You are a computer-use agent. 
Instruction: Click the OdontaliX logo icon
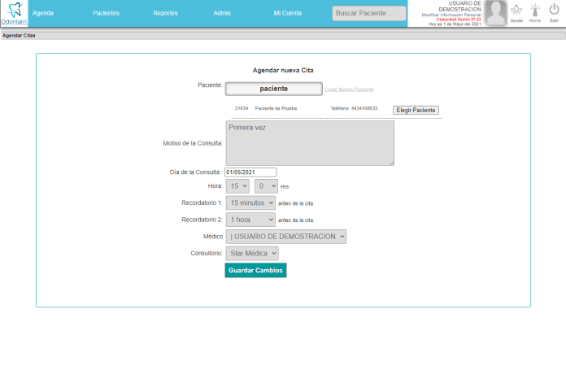point(14,11)
